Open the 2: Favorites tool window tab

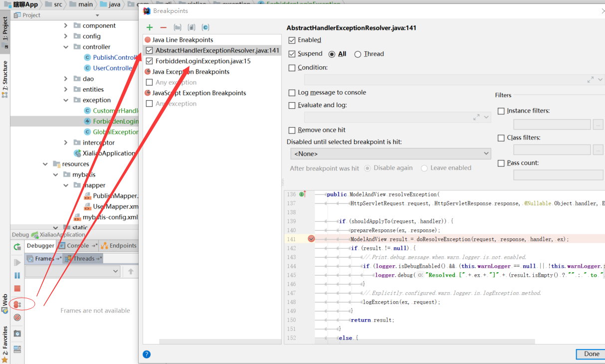[x=5, y=344]
